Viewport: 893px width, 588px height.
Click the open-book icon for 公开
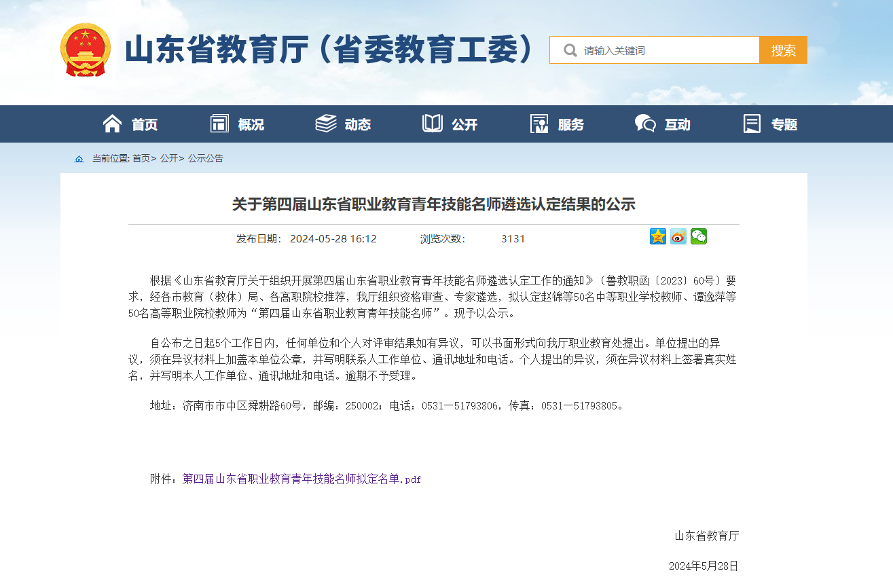(433, 124)
